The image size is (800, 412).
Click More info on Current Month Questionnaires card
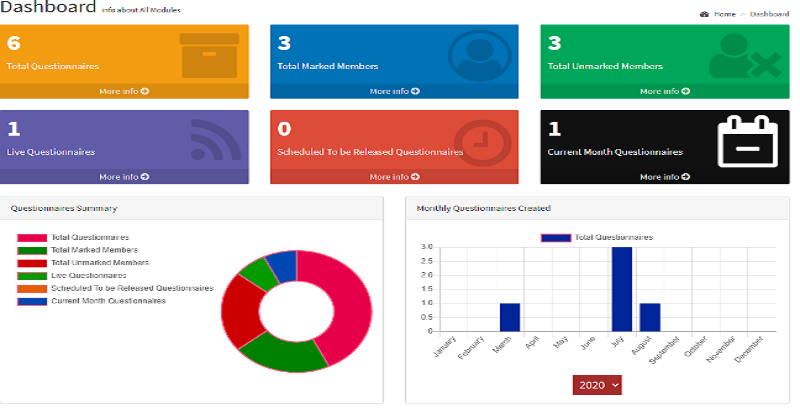[664, 177]
